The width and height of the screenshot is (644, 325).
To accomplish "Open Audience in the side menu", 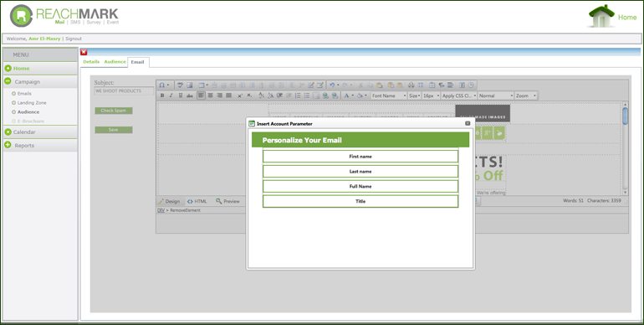I will click(x=28, y=112).
